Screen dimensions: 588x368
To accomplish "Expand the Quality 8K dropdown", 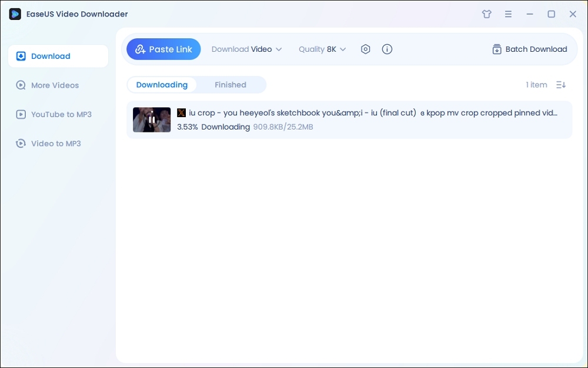I will [322, 49].
